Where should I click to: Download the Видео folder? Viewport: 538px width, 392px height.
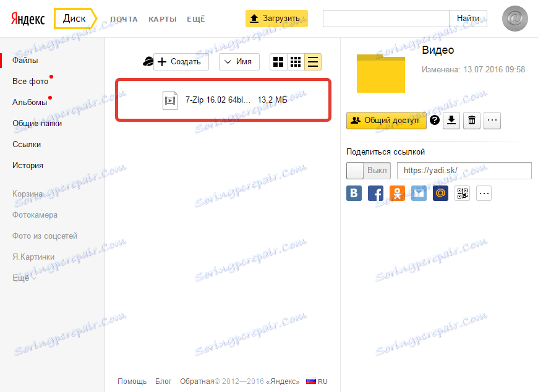coord(451,121)
